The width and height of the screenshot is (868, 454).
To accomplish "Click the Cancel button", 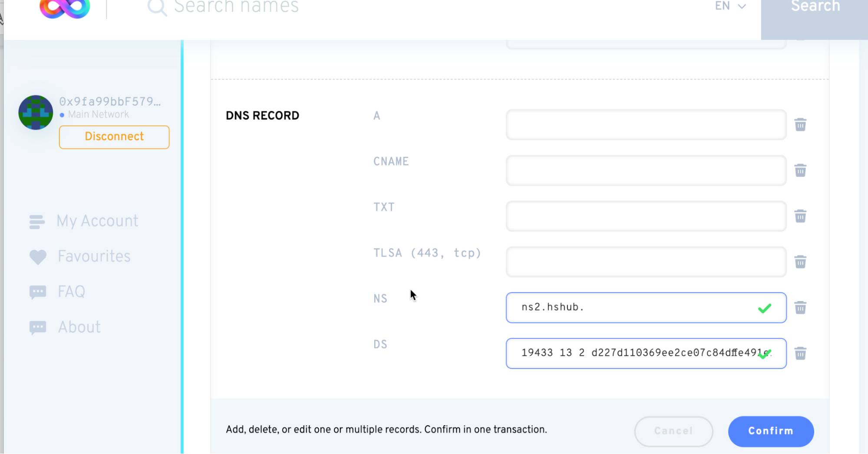I will point(673,431).
